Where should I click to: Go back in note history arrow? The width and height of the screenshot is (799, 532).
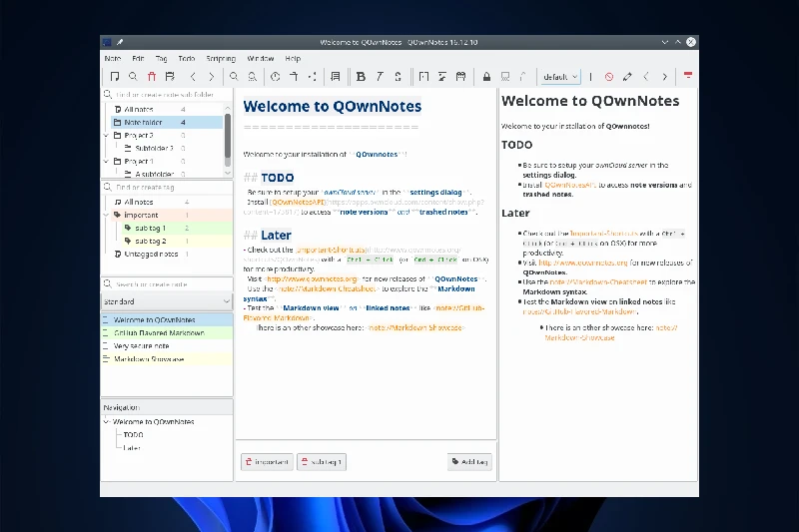[193, 77]
